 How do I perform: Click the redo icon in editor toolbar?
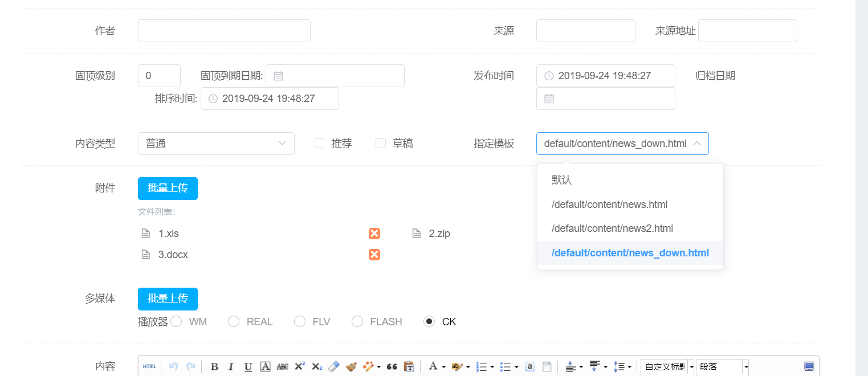[x=191, y=366]
